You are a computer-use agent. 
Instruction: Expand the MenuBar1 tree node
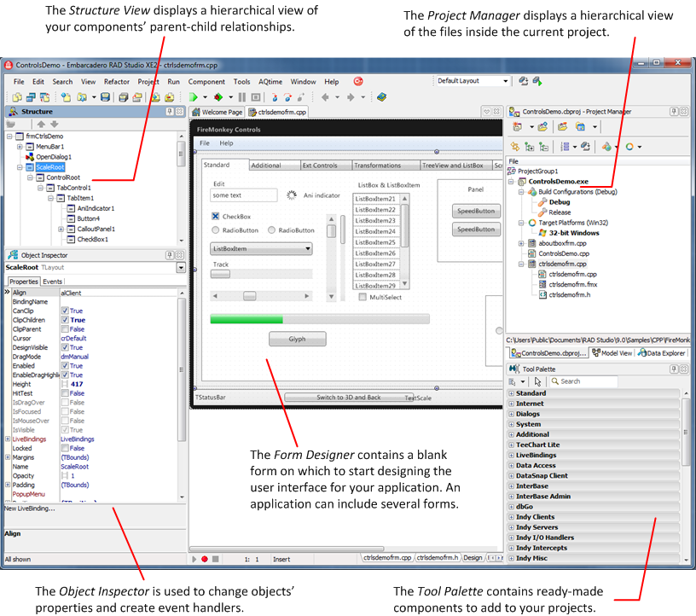coord(20,147)
